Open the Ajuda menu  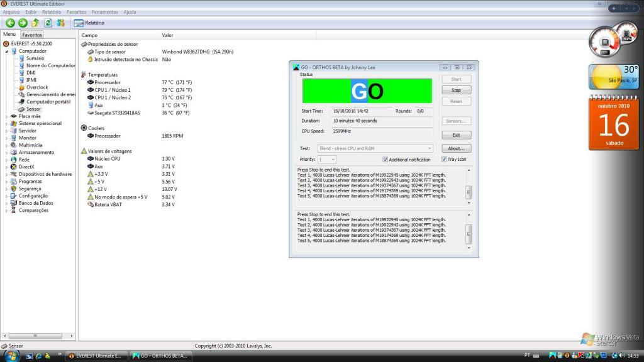(x=130, y=12)
